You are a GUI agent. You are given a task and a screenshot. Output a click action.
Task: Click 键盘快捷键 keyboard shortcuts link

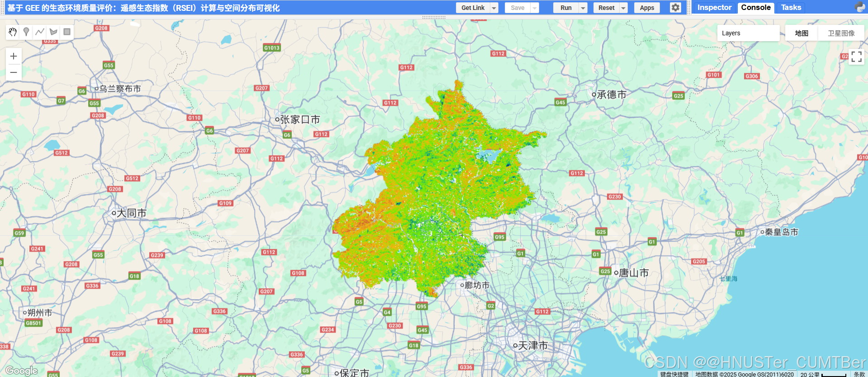point(674,374)
